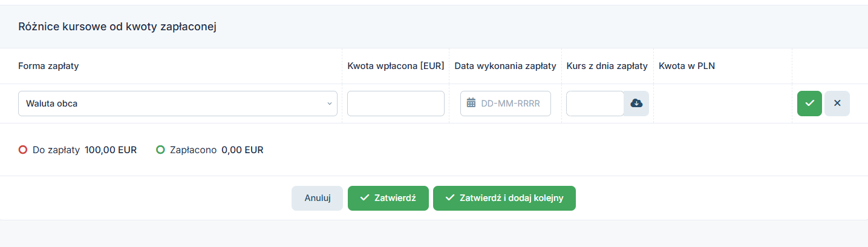Click the calendar icon in the date field

tap(472, 104)
